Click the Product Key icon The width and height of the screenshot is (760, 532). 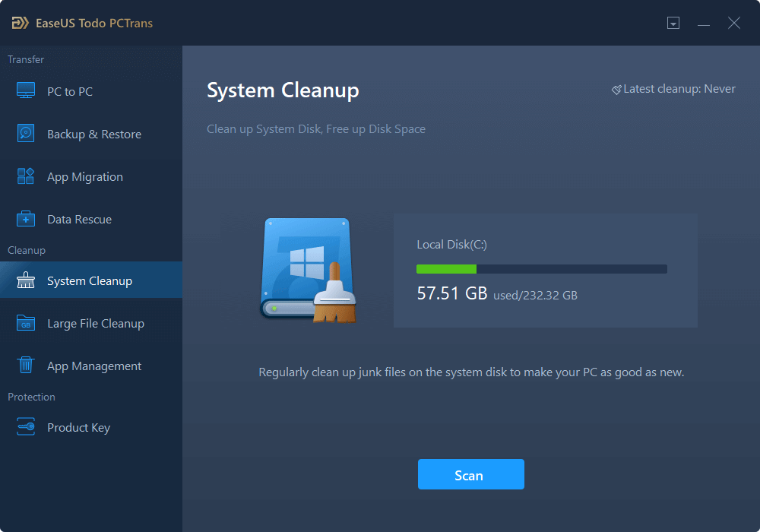coord(26,427)
